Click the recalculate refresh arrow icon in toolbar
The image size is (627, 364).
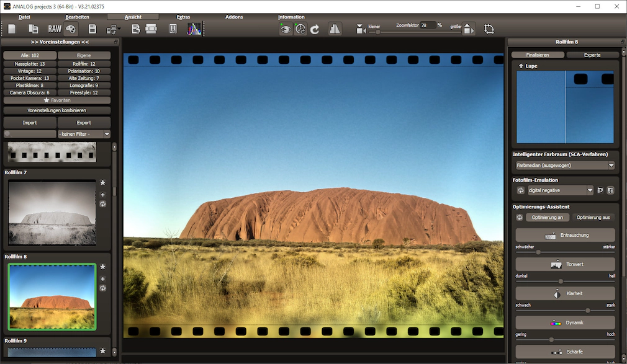tap(315, 29)
